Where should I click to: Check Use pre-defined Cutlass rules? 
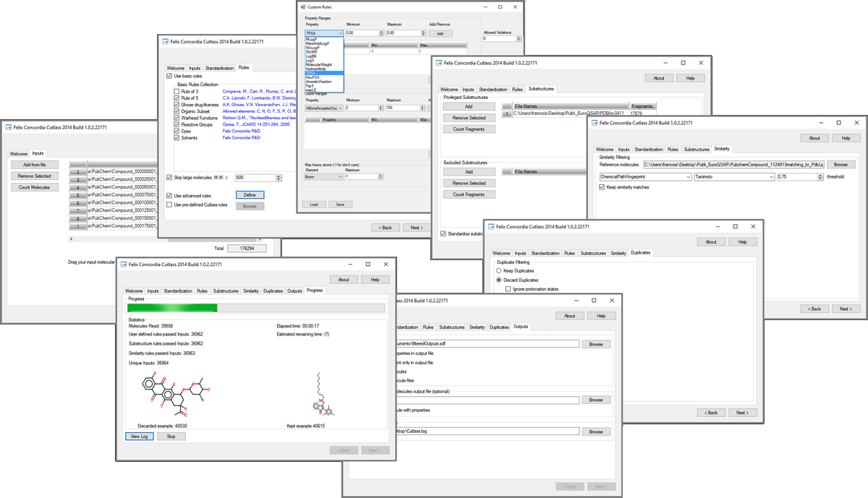pos(169,205)
